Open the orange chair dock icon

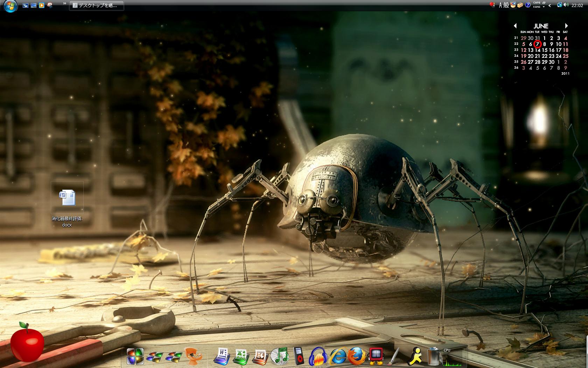pyautogui.click(x=193, y=356)
